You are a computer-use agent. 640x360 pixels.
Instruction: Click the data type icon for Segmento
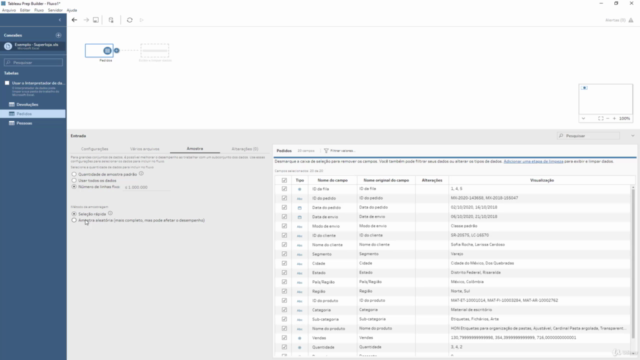[x=300, y=254]
